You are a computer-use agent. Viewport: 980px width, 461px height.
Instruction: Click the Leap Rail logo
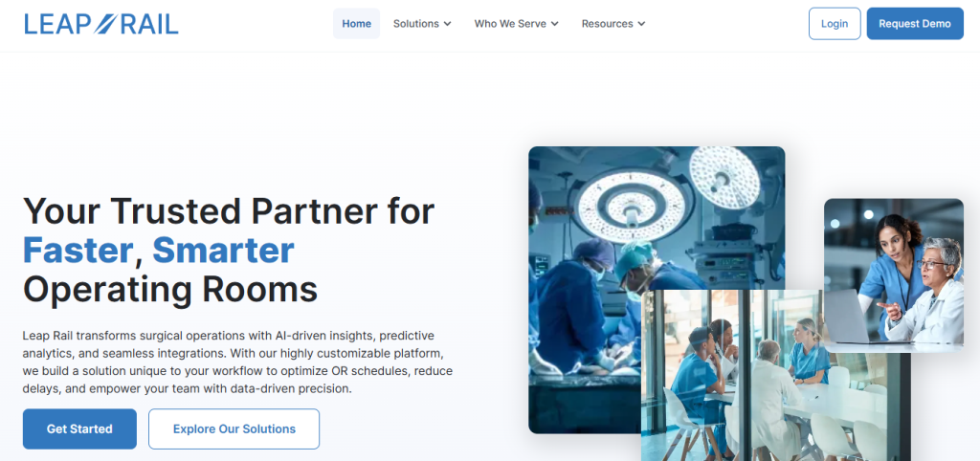[x=101, y=24]
